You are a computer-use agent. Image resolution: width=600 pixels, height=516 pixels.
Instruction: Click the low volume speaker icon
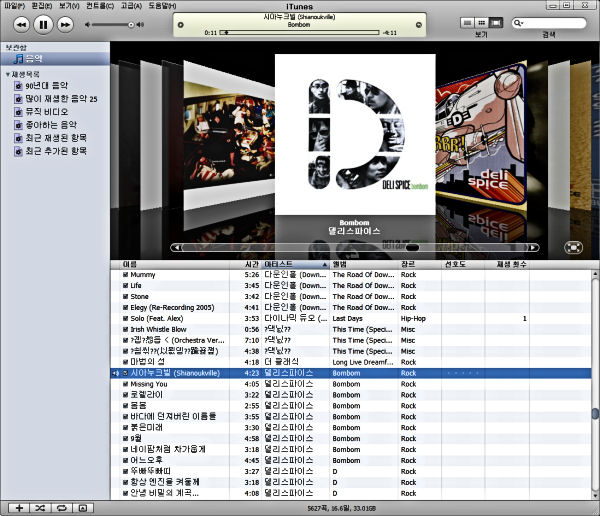point(88,25)
